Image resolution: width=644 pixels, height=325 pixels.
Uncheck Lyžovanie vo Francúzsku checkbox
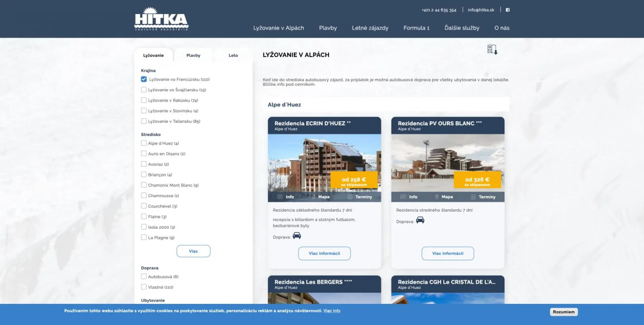pyautogui.click(x=144, y=79)
